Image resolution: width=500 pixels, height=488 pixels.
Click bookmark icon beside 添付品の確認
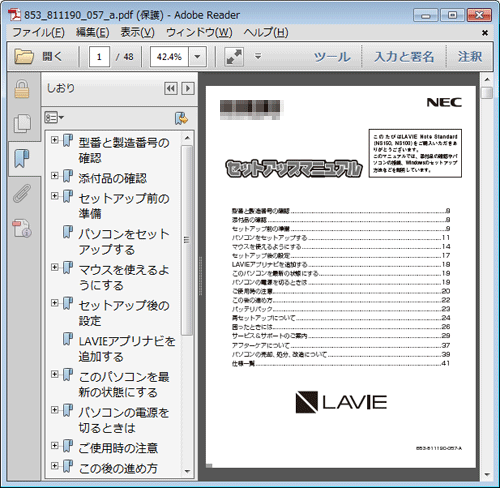tap(68, 176)
